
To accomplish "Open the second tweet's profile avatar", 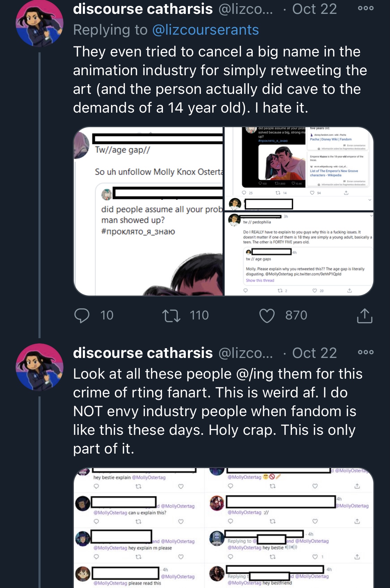I will click(x=40, y=367).
